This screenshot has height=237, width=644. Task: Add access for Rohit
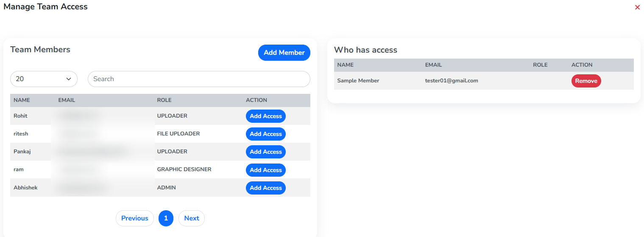(x=266, y=116)
